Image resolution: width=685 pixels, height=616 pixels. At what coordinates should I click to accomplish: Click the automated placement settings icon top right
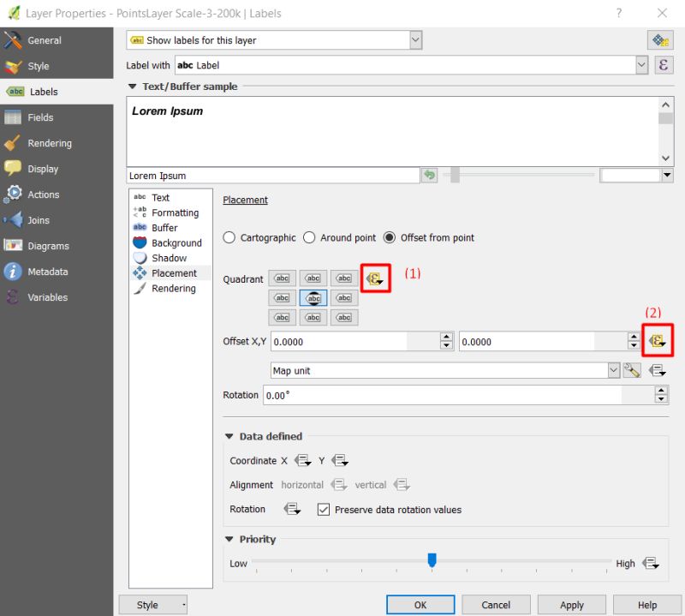pyautogui.click(x=659, y=40)
